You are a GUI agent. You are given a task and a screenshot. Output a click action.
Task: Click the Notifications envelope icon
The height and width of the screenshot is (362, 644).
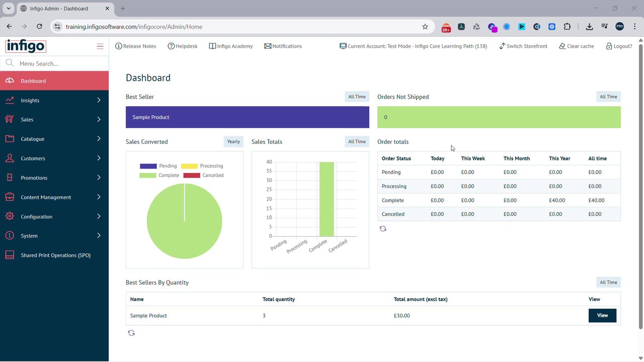[x=268, y=46]
